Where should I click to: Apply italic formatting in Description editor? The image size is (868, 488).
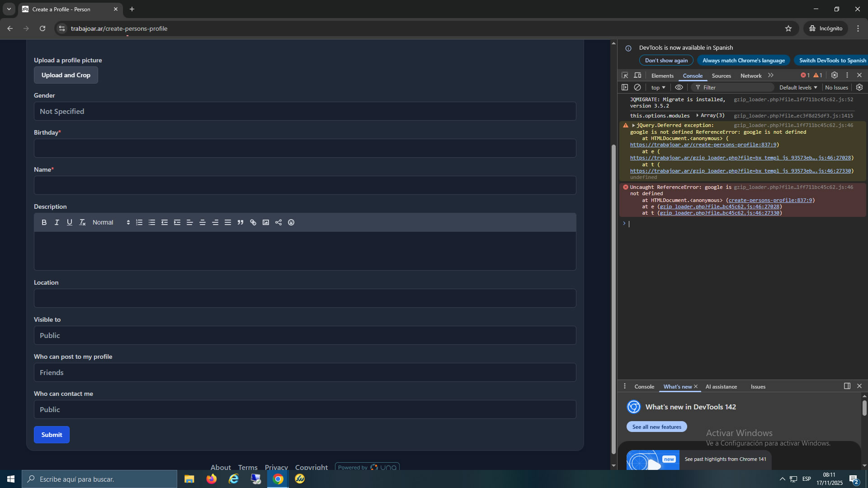57,222
